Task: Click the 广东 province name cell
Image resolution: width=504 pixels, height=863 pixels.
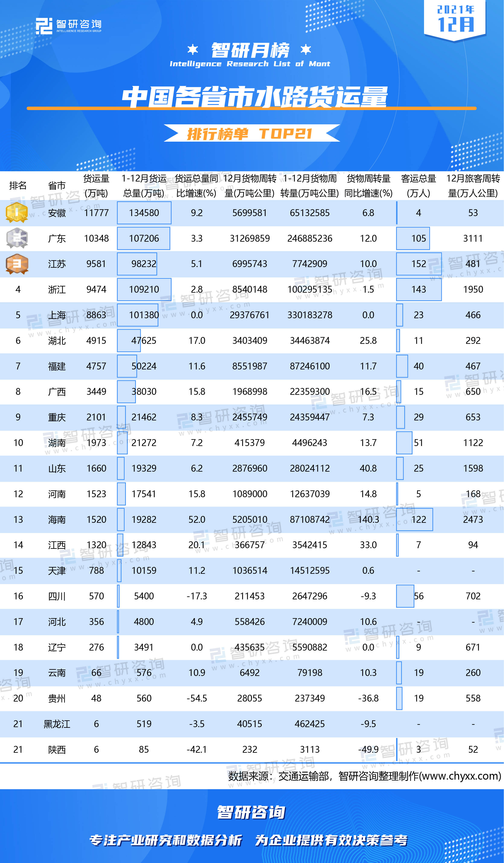Action: point(57,238)
